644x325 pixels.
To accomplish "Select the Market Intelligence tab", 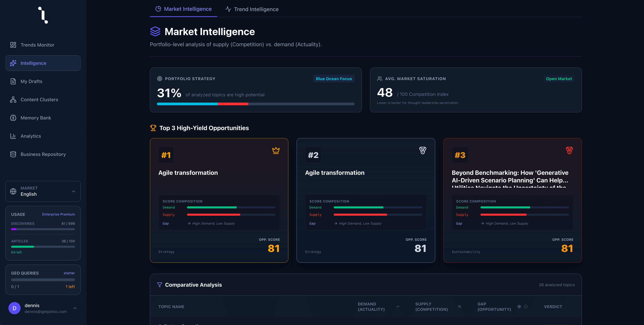I will click(x=183, y=9).
